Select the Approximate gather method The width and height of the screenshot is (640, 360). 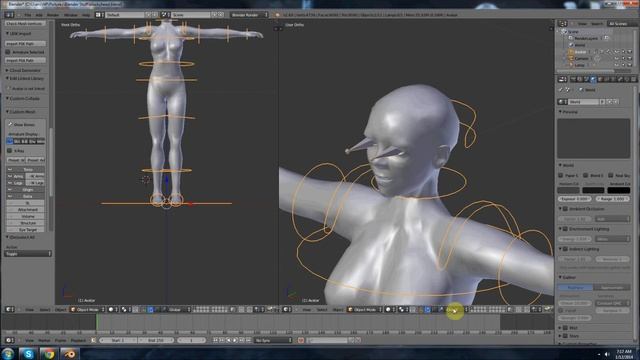pos(611,287)
